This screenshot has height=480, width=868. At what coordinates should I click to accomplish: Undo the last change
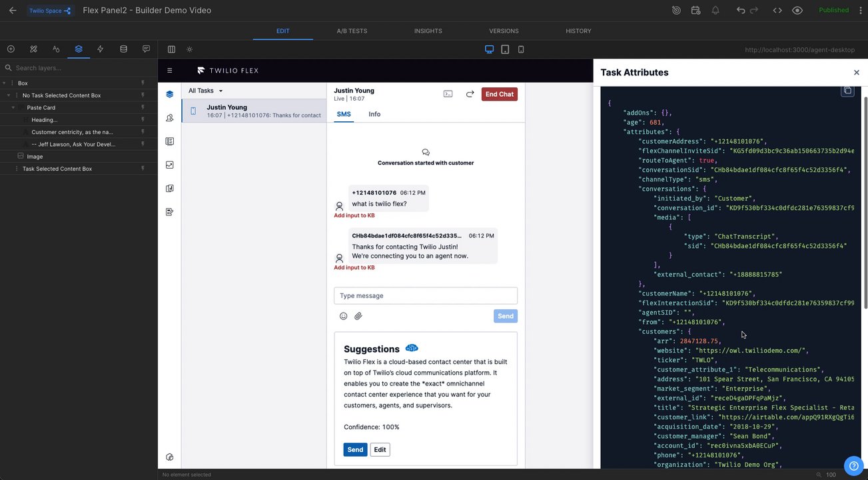[x=741, y=11]
